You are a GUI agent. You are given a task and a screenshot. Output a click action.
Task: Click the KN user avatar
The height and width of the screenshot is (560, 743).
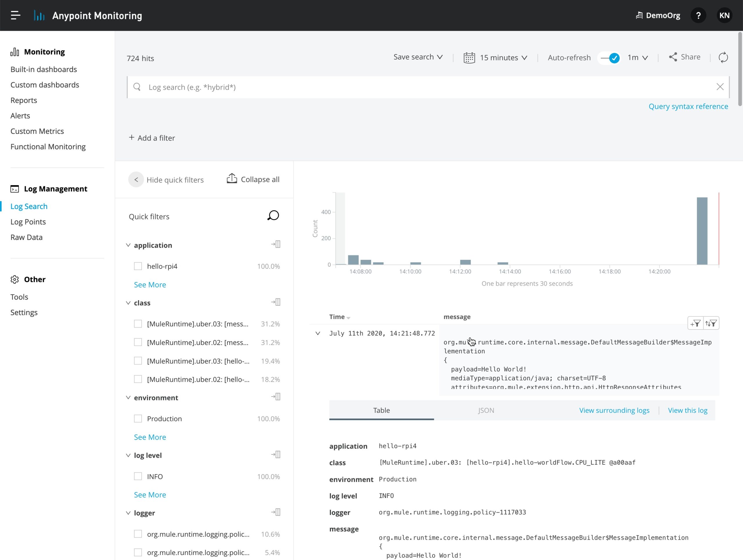[724, 15]
